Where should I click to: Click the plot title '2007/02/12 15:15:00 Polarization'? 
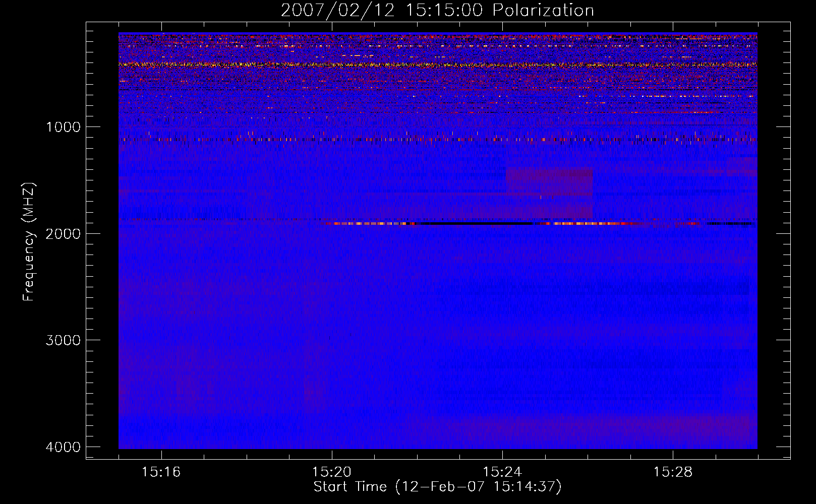[437, 10]
